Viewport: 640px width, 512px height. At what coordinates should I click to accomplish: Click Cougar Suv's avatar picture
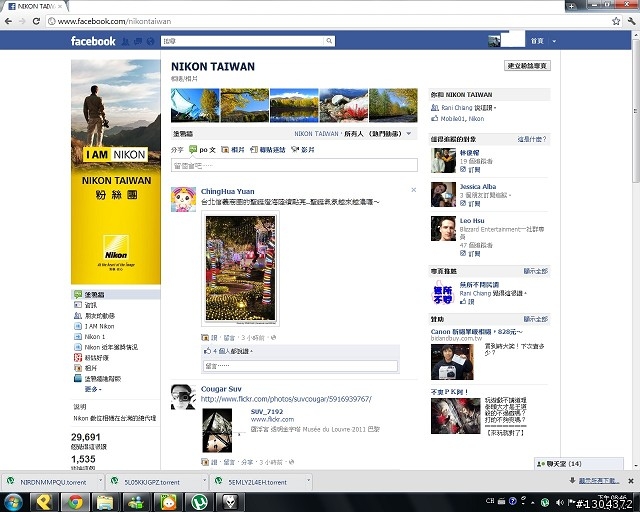(183, 397)
